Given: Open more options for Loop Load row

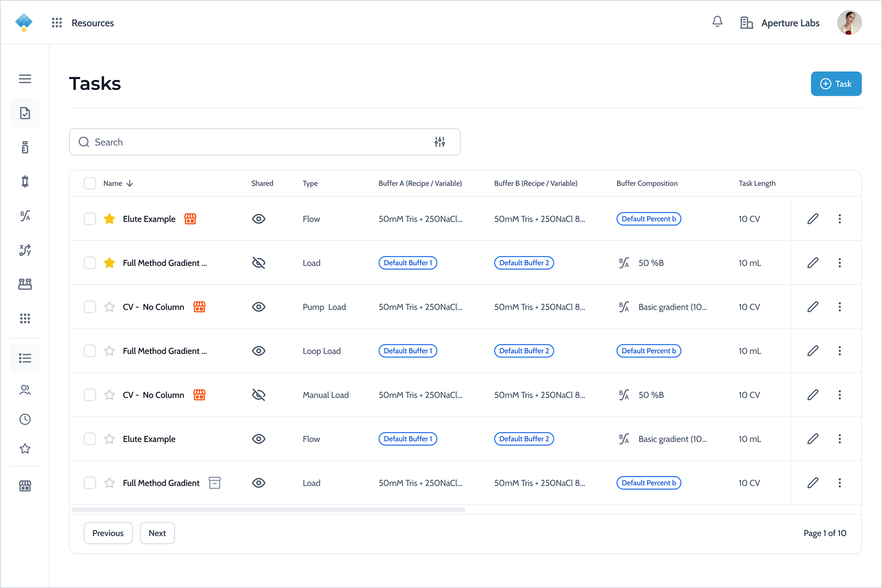Looking at the screenshot, I should [840, 351].
